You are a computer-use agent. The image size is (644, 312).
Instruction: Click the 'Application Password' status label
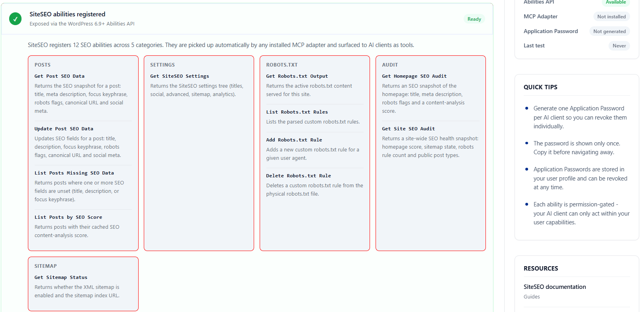[551, 31]
